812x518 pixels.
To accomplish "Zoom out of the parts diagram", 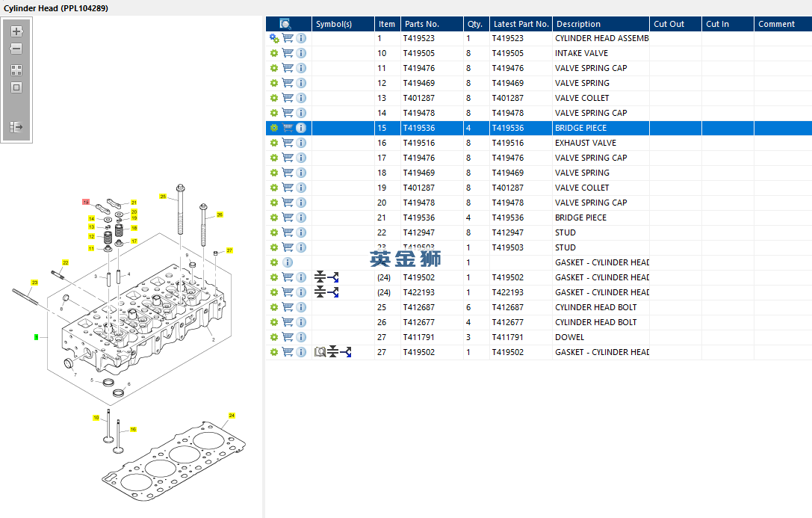I will tap(16, 49).
